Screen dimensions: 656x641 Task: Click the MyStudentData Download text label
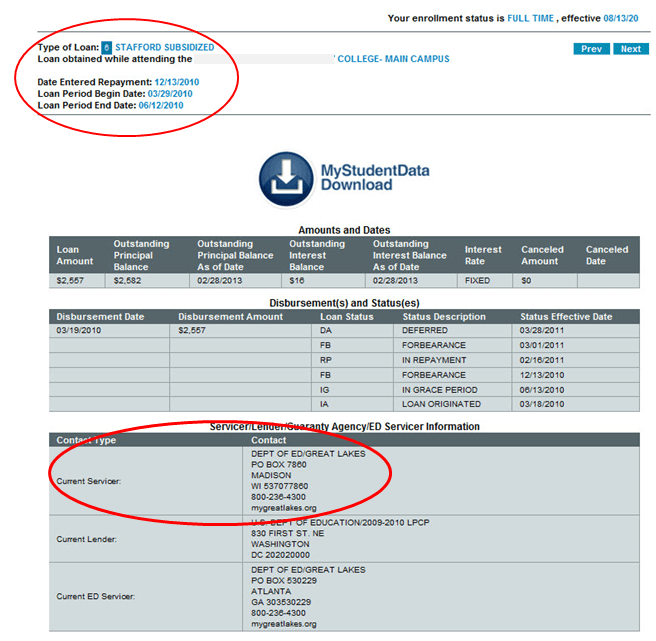click(x=375, y=177)
